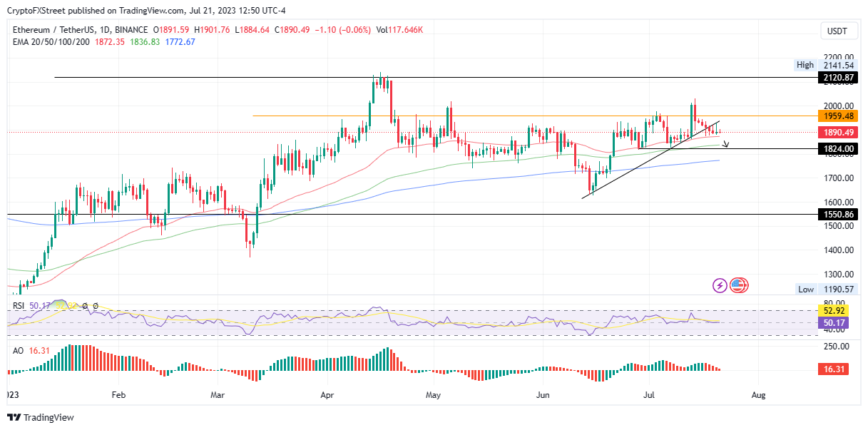Click the TradingView logo at bottom left
The width and height of the screenshot is (868, 430).
[x=41, y=417]
